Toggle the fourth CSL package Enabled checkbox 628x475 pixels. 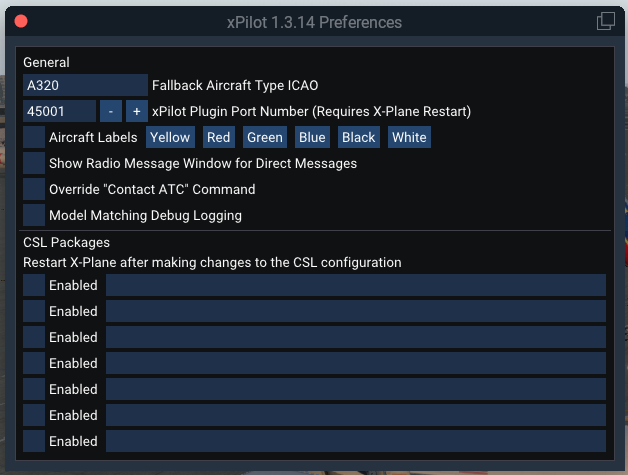(x=34, y=363)
